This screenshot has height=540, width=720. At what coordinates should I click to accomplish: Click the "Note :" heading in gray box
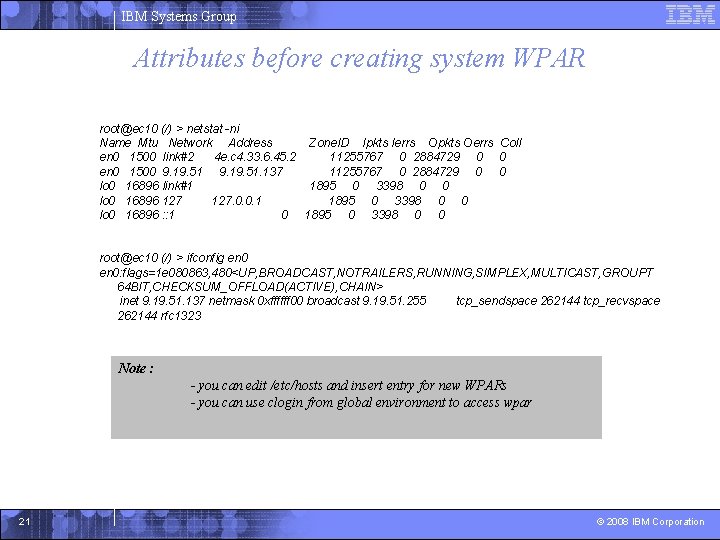coord(135,368)
